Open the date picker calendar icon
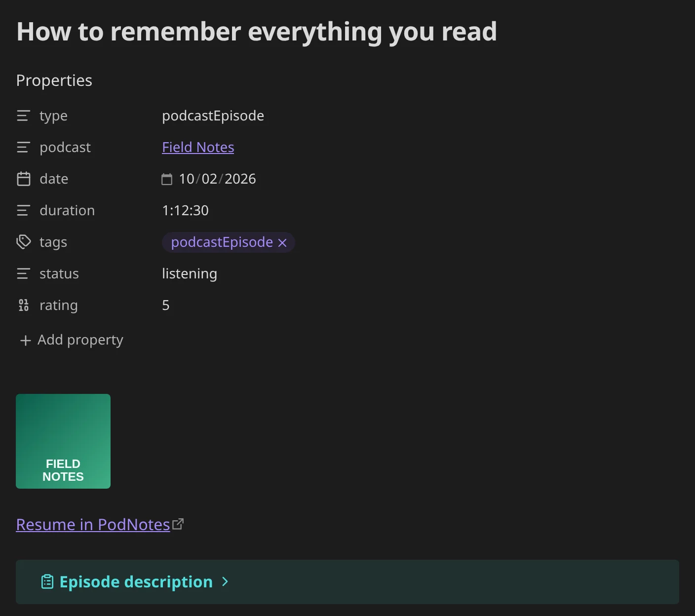This screenshot has width=695, height=616. [x=167, y=179]
